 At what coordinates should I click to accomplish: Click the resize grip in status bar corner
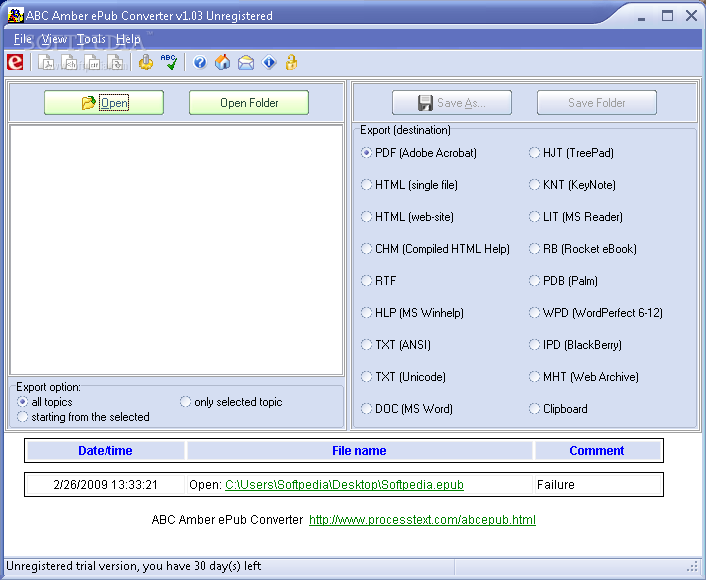(x=692, y=566)
